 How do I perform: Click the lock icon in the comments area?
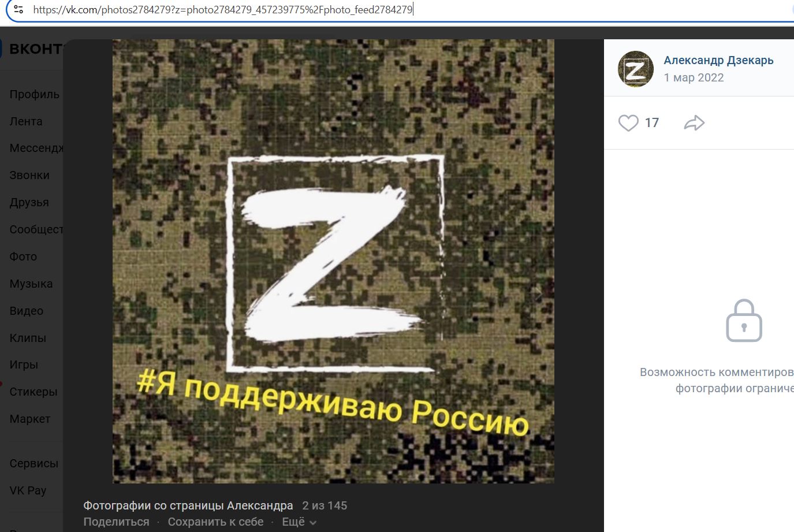tap(744, 321)
